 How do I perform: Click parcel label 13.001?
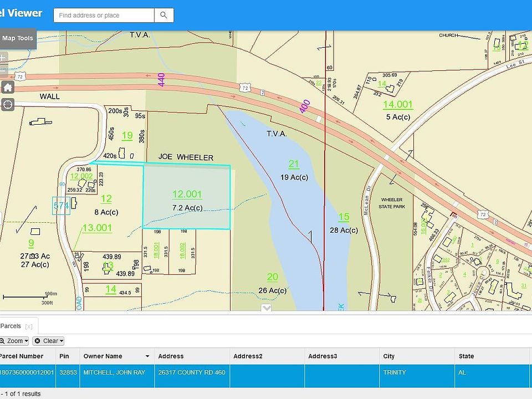[x=97, y=228]
